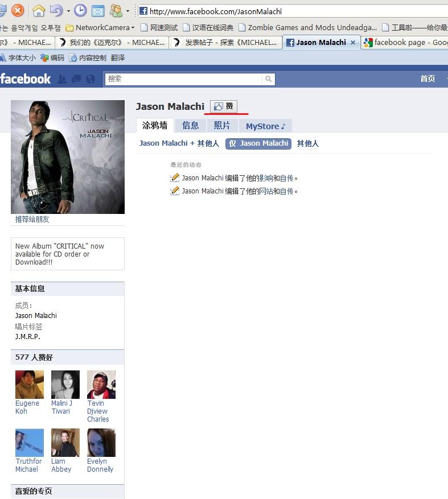Click the Facebook 搜索 search field
The width and height of the screenshot is (448, 499).
[184, 79]
